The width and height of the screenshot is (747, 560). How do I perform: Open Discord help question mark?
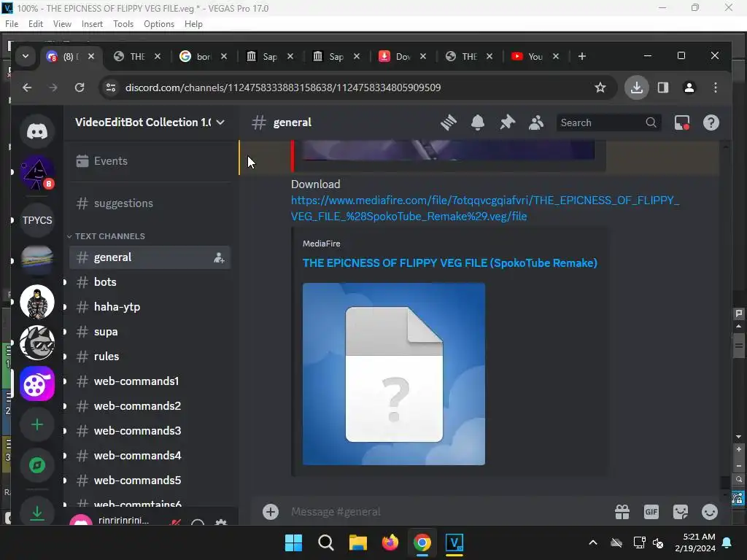tap(711, 122)
